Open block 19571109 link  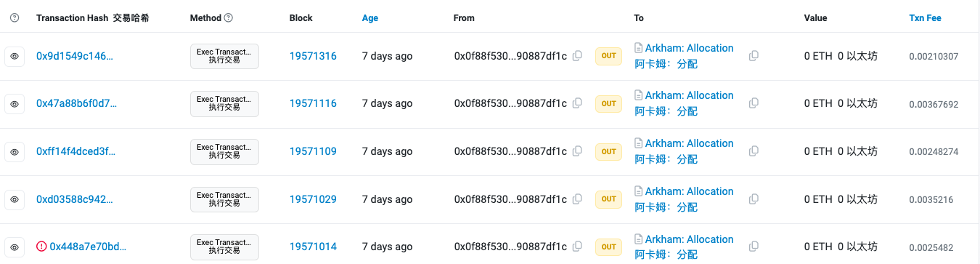coord(313,151)
